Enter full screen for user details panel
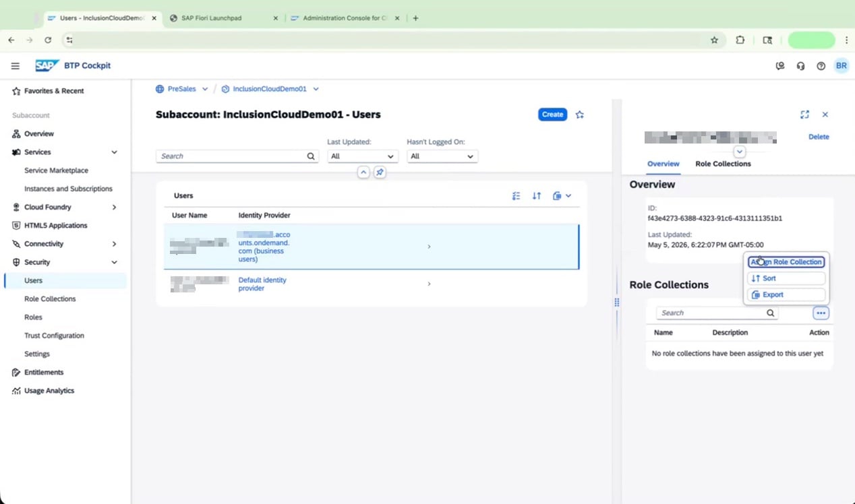This screenshot has width=855, height=504. (804, 115)
